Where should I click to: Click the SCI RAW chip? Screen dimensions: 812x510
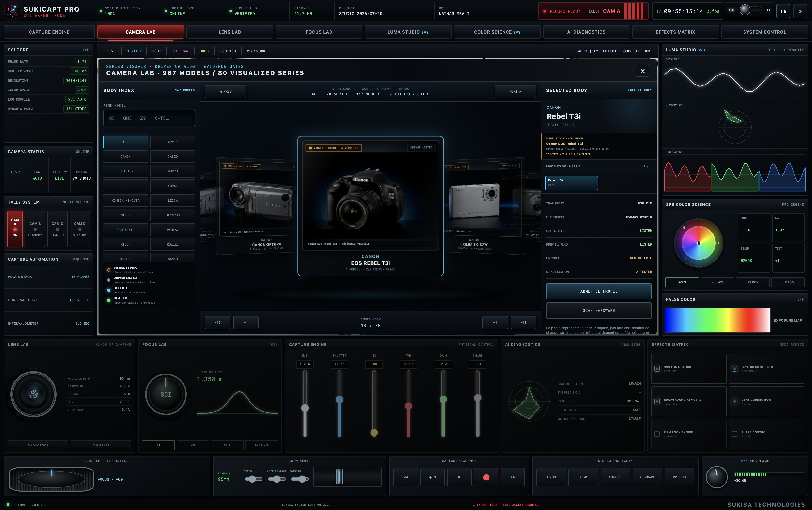(x=180, y=51)
